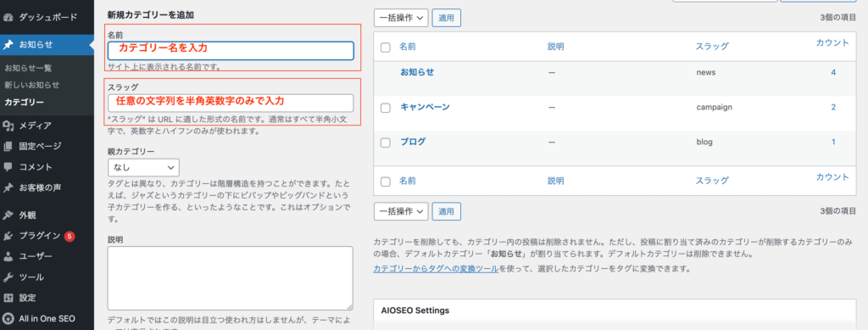868x330 pixels.
Task: Open the ブログ category link
Action: (x=413, y=141)
